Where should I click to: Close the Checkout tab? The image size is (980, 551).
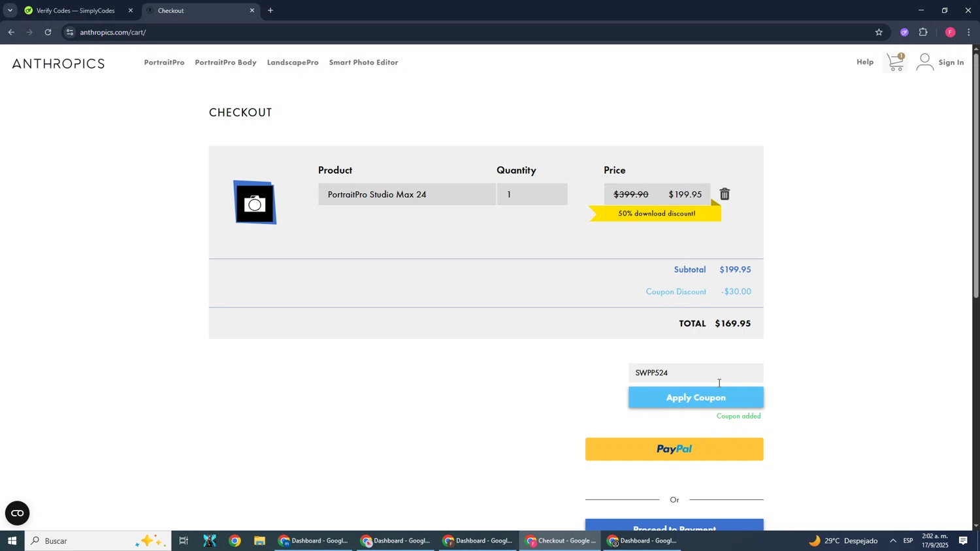252,10
